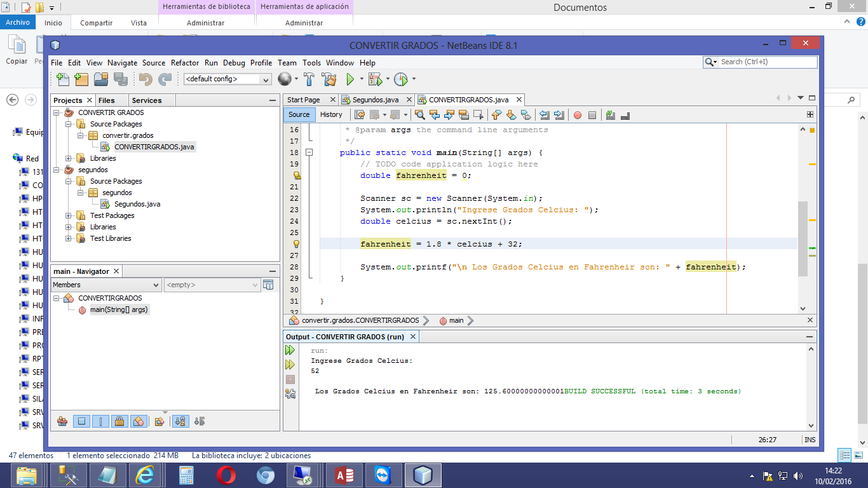The height and width of the screenshot is (488, 868).
Task: Switch to the History view of the editor
Action: coord(331,114)
